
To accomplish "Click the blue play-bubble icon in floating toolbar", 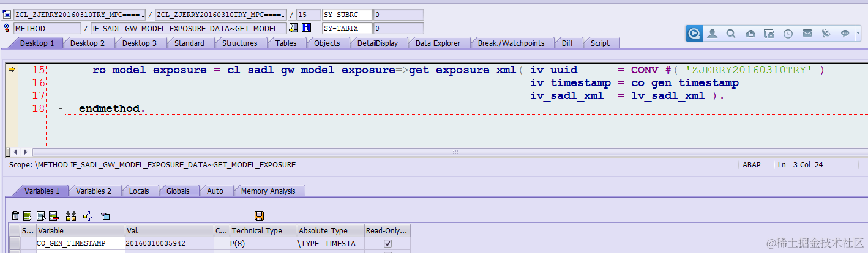I will [694, 34].
